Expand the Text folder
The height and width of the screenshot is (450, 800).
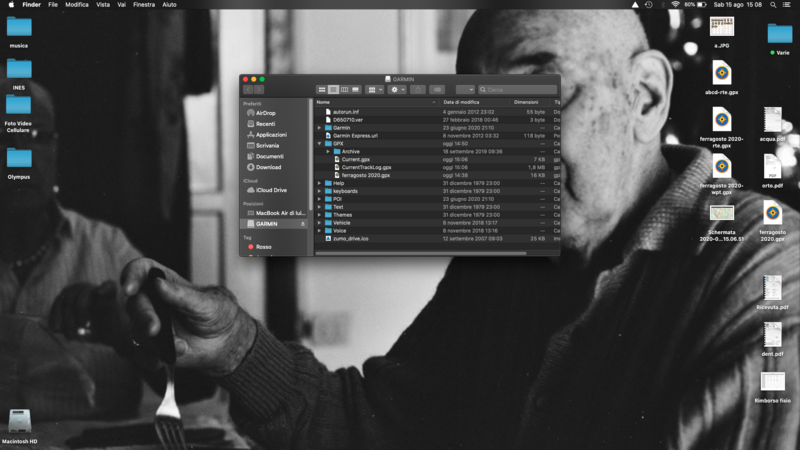point(319,207)
